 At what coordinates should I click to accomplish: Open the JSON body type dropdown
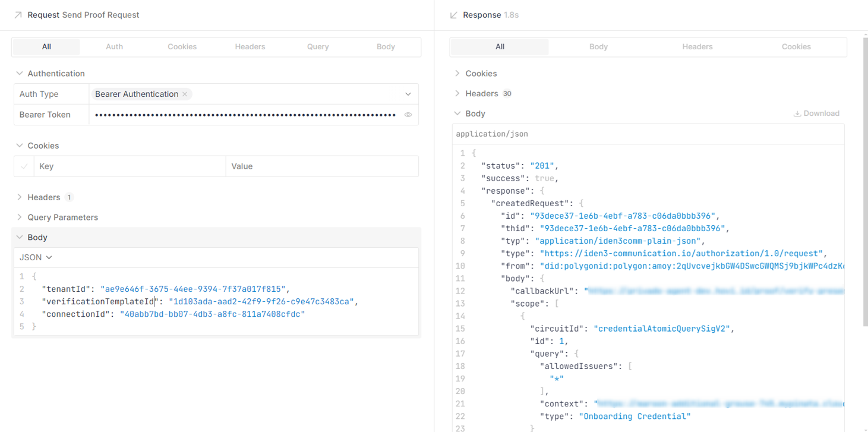click(36, 257)
